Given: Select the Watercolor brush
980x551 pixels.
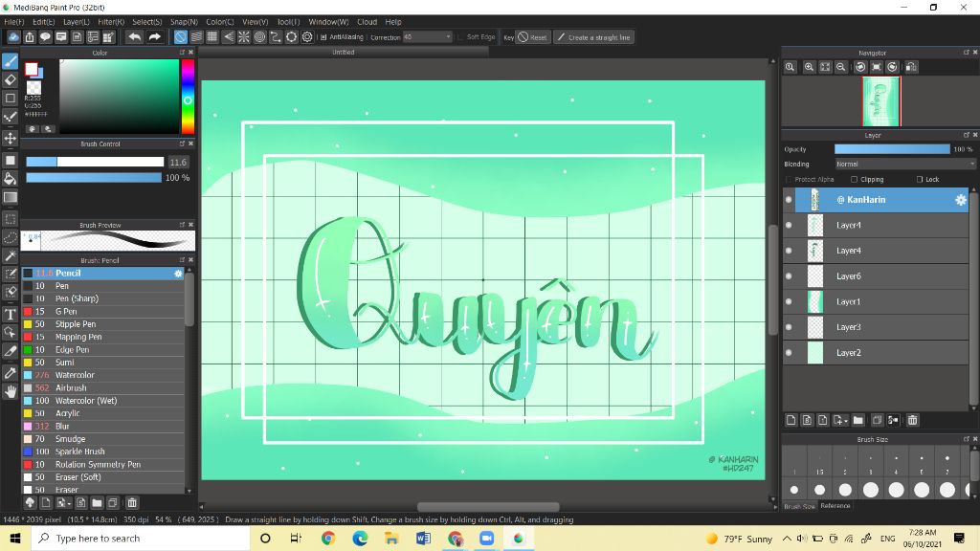Looking at the screenshot, I should click(103, 375).
